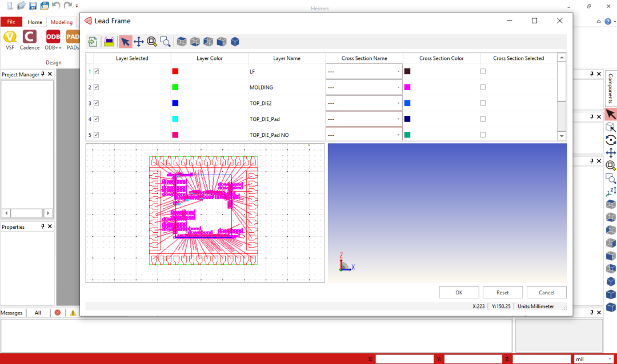Click the zoom-to-fit magnifier icon
The width and height of the screenshot is (617, 364).
(152, 42)
